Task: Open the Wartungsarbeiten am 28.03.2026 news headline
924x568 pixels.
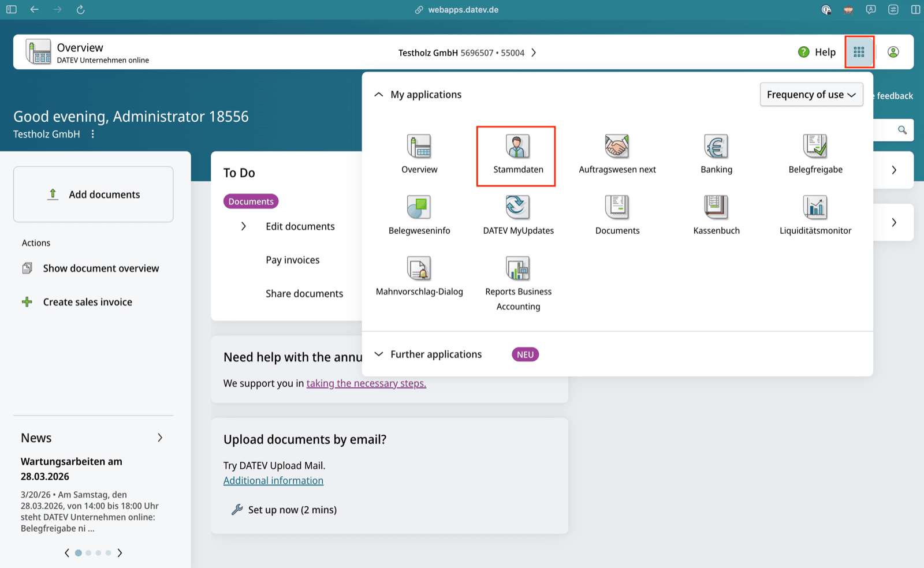Action: (x=72, y=469)
